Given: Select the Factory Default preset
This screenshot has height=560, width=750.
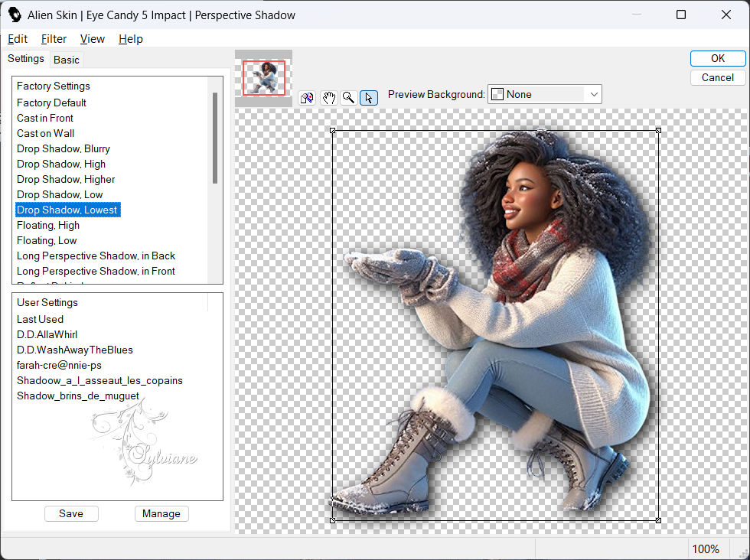Looking at the screenshot, I should point(52,103).
